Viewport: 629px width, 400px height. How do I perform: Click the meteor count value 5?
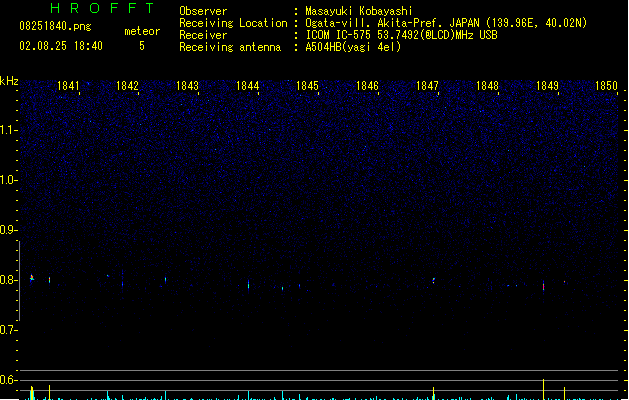pyautogui.click(x=142, y=46)
